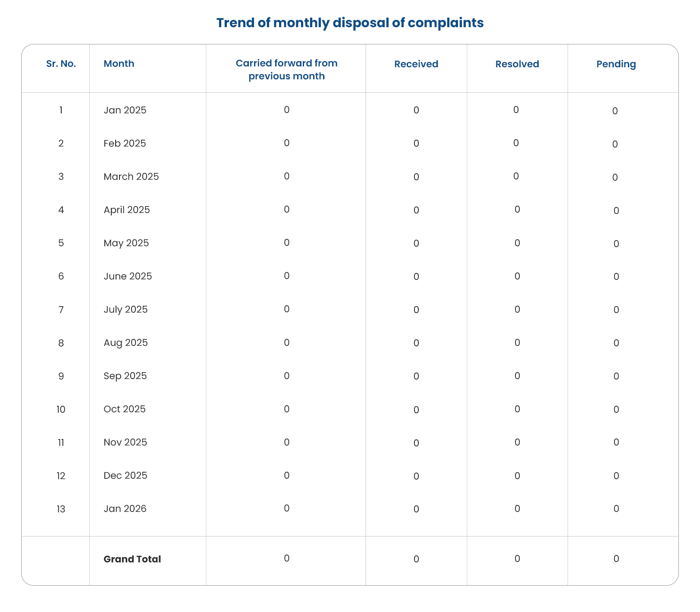
Task: Click the 'Trend of monthly disposal of complaints' title
Action: pyautogui.click(x=350, y=23)
